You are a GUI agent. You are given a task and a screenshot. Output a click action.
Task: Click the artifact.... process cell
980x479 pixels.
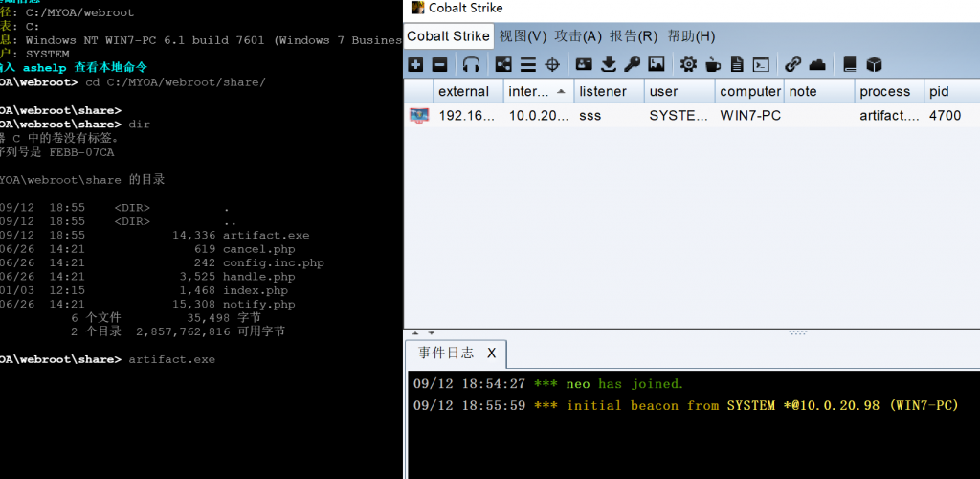click(x=889, y=115)
